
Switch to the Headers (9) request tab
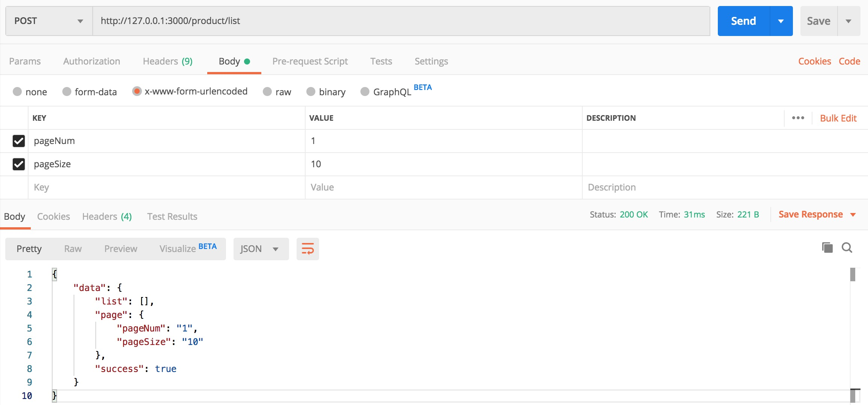pos(167,61)
